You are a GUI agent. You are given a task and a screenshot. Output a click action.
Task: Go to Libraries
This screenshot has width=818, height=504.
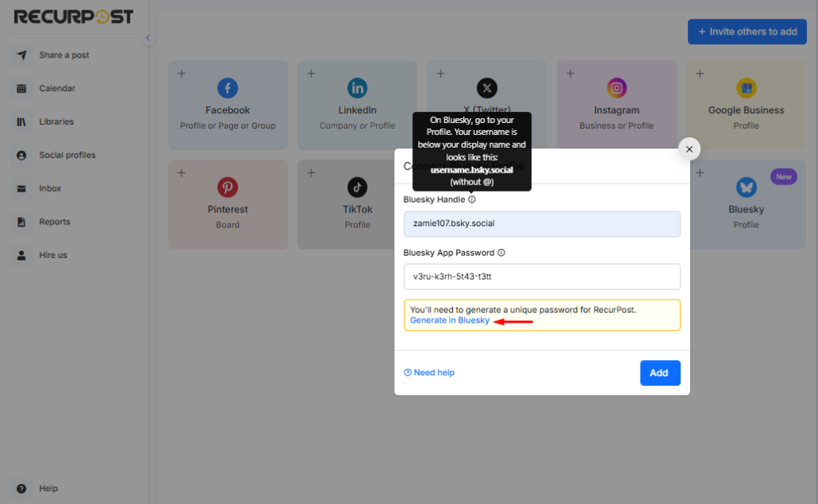click(x=57, y=121)
